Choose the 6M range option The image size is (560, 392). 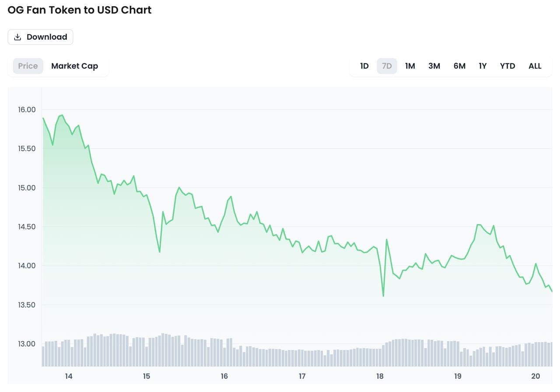tap(459, 66)
